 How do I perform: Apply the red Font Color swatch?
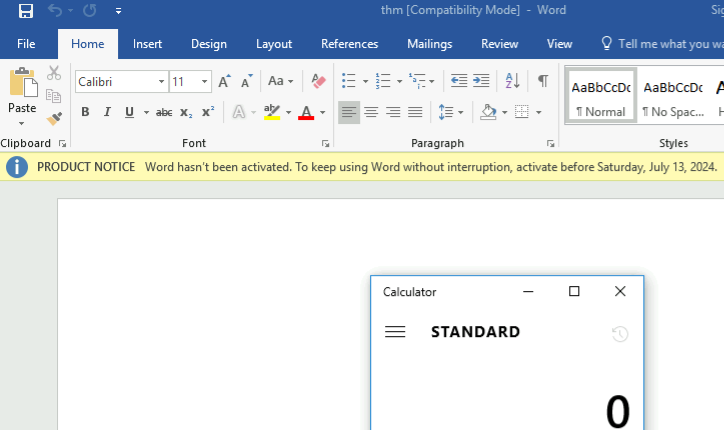coord(306,112)
